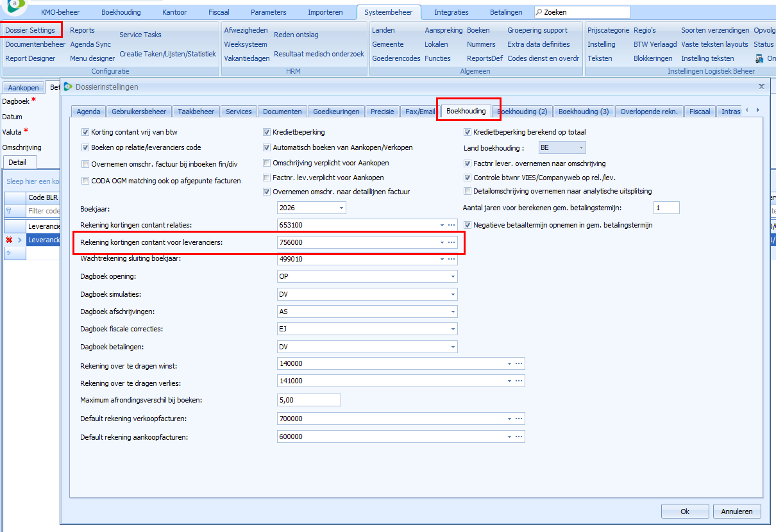
Task: Click the Annuleren button
Action: tap(737, 511)
